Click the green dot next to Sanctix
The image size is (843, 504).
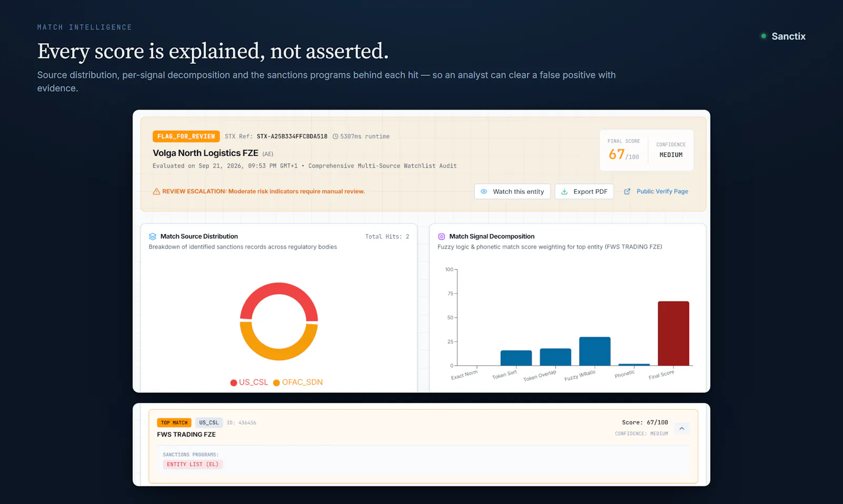(x=763, y=36)
